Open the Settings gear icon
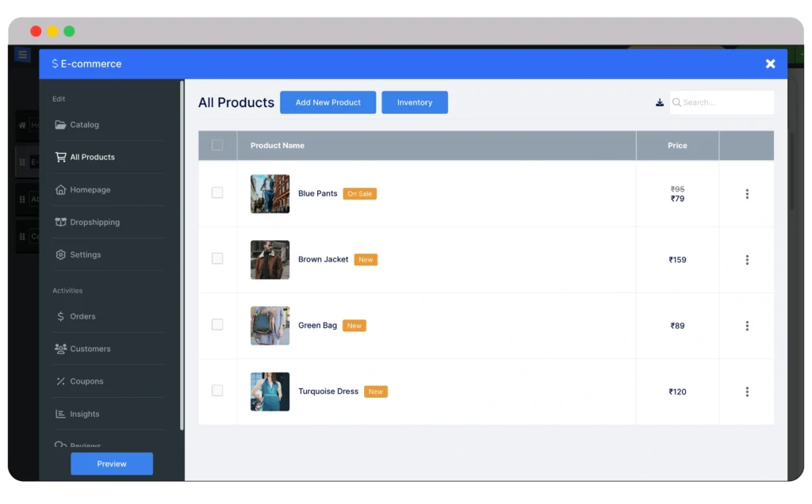Screen dimensions: 812x504 coord(59,254)
